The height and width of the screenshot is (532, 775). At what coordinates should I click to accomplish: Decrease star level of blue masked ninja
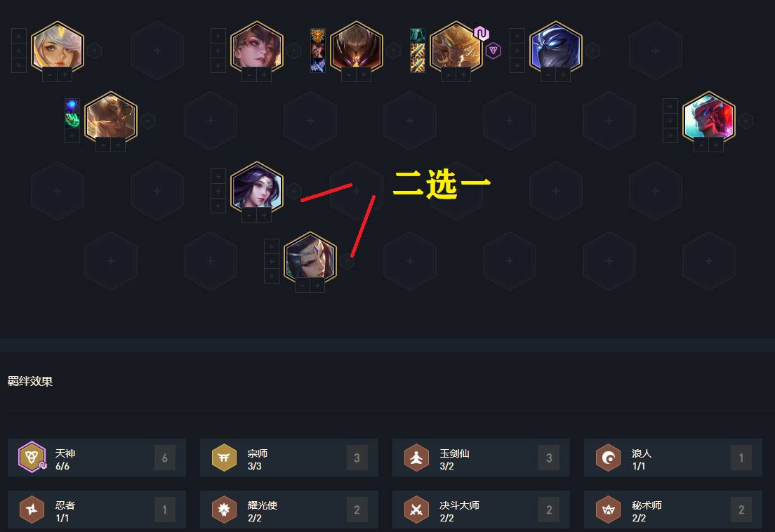tap(549, 75)
